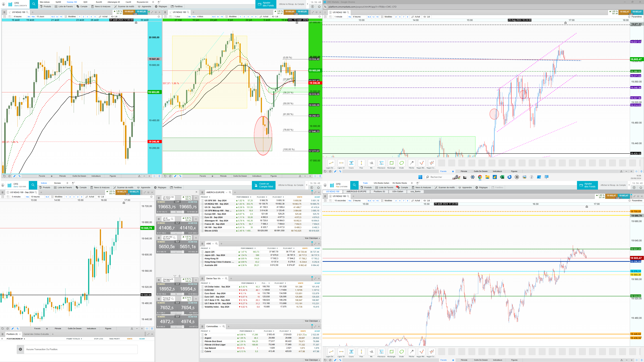Expand AMERICA EUROPE watchlist dropdown arrow

click(226, 192)
